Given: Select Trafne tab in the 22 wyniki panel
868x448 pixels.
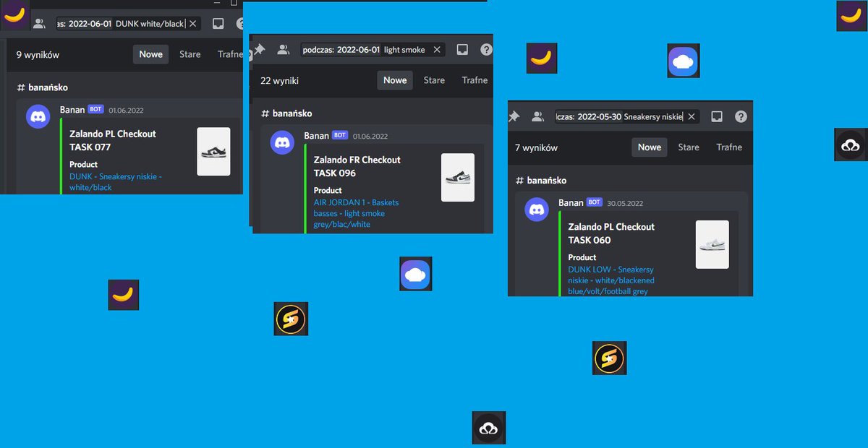Looking at the screenshot, I should pos(475,80).
